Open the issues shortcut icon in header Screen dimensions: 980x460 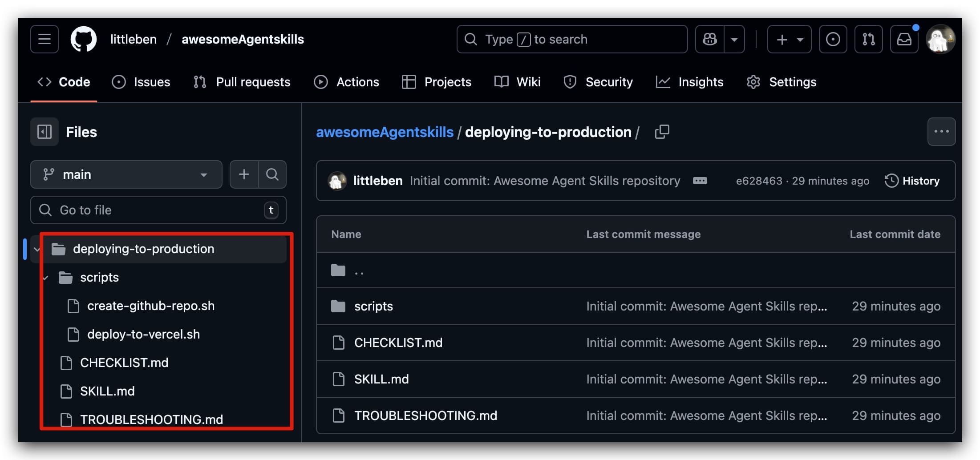833,39
